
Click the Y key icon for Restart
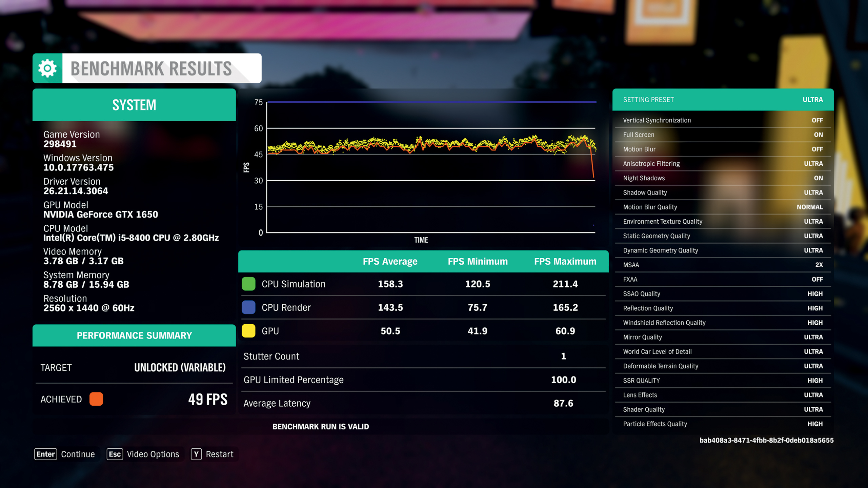click(196, 454)
